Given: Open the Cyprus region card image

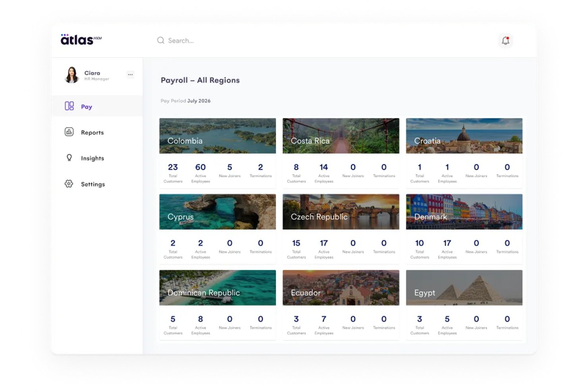Looking at the screenshot, I should point(218,212).
